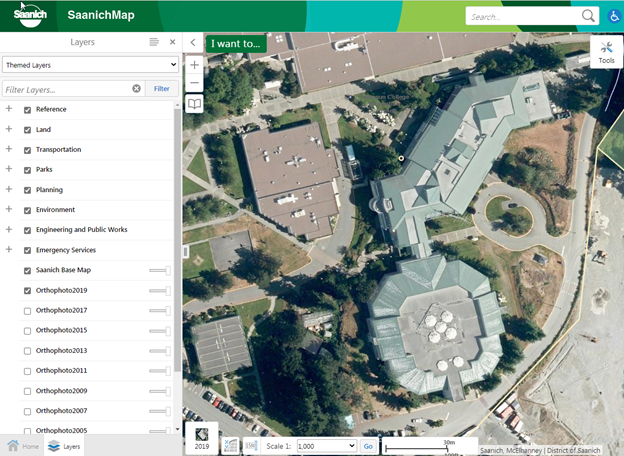Click the search magnifier icon

coord(588,16)
